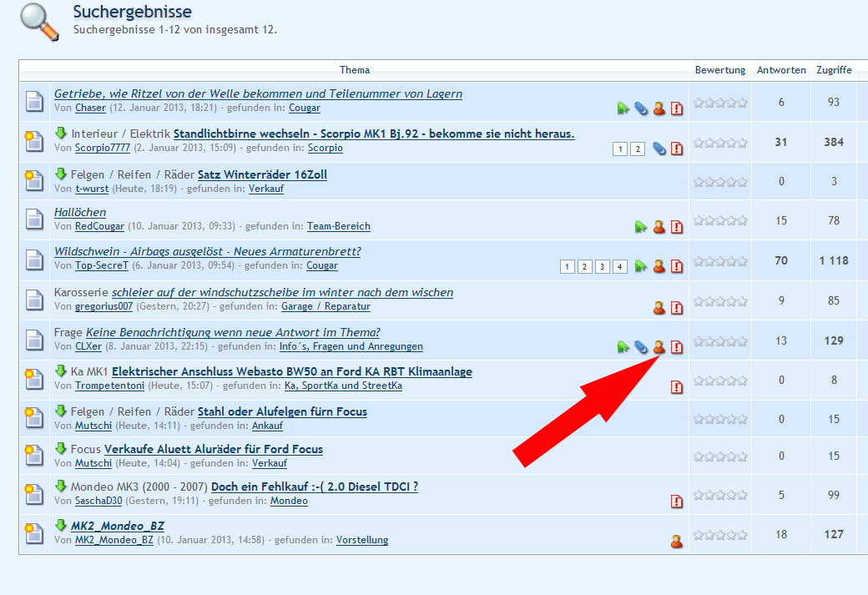Click the red exclamation icon in the schleier windschutzscheibe row

tap(677, 308)
